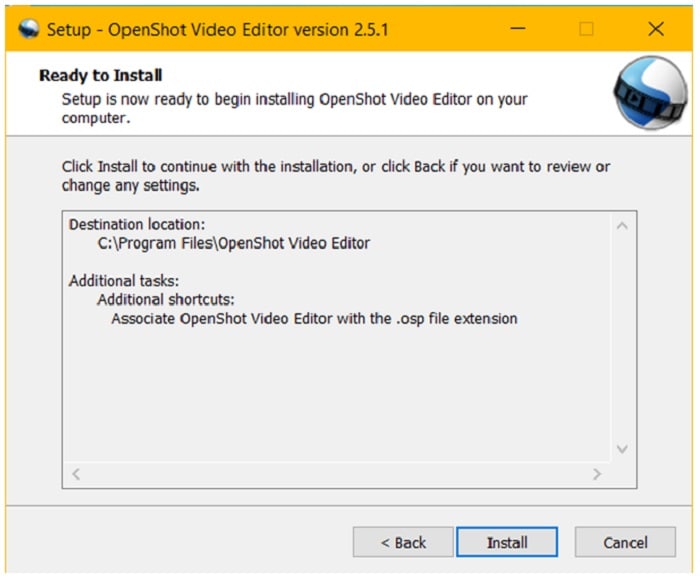The width and height of the screenshot is (700, 581).
Task: Minimize the setup window
Action: (x=518, y=29)
